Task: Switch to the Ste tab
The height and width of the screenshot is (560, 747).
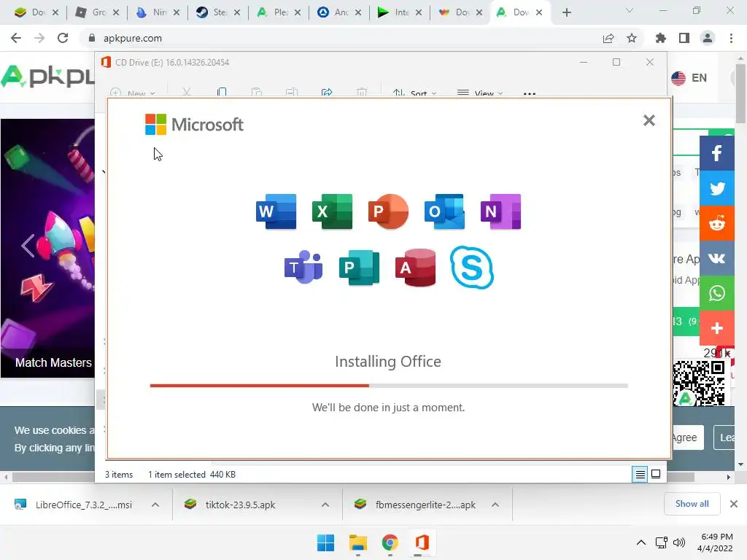Action: pos(218,12)
